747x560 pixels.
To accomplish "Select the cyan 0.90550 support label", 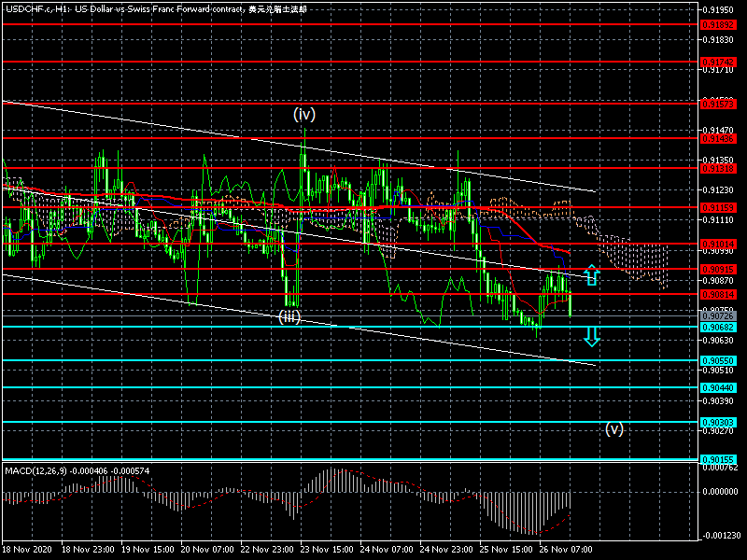I will (x=718, y=360).
